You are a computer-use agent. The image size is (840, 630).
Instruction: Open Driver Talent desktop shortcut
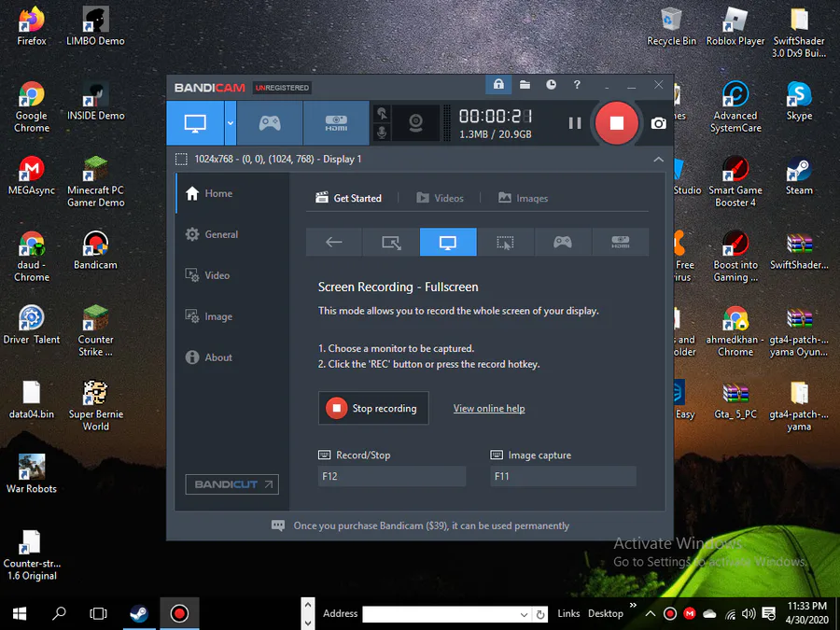click(32, 325)
